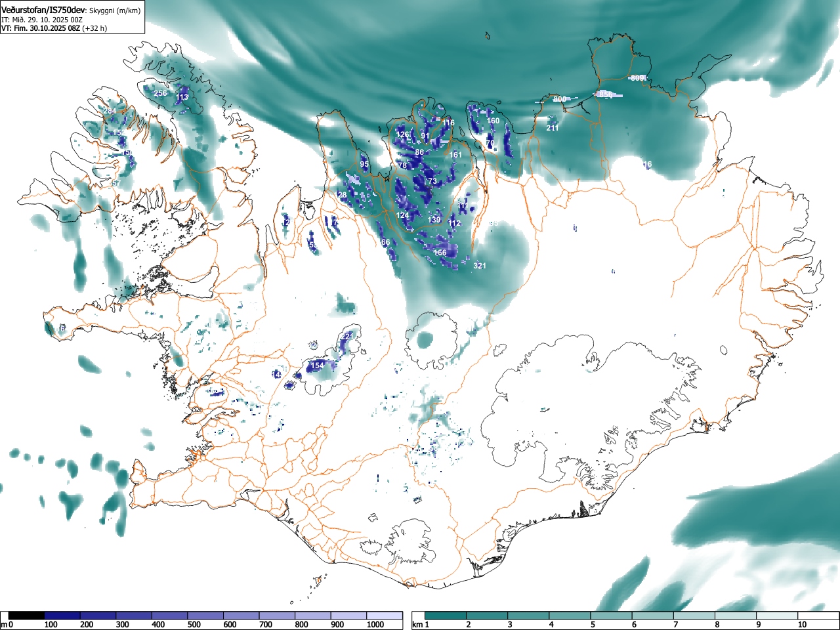Click the 856 value on the northern coast
The image size is (840, 630).
605,94
